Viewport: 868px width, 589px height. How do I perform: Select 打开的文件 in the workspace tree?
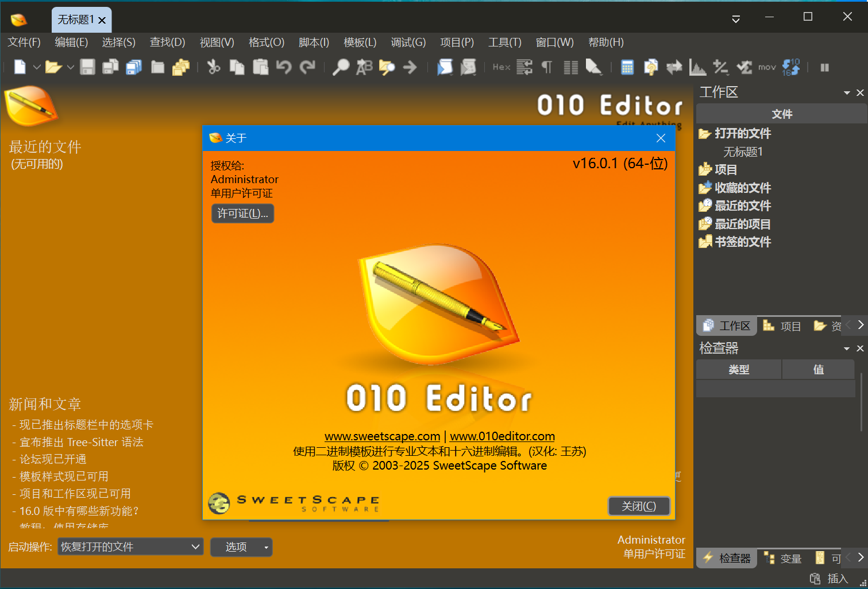[x=743, y=134]
